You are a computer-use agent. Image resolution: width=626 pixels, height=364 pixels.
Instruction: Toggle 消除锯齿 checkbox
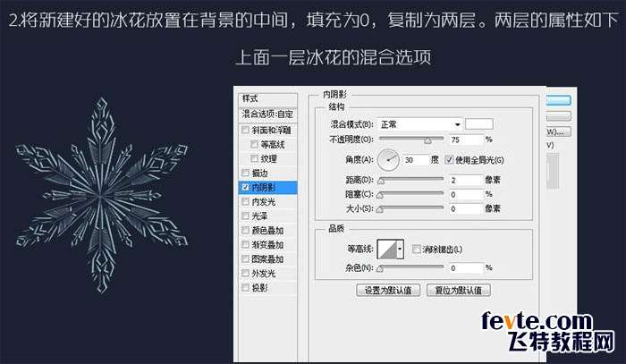417,249
